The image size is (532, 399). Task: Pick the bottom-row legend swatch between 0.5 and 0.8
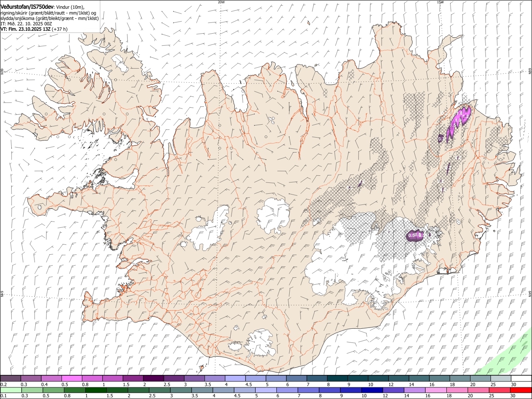tap(53, 390)
